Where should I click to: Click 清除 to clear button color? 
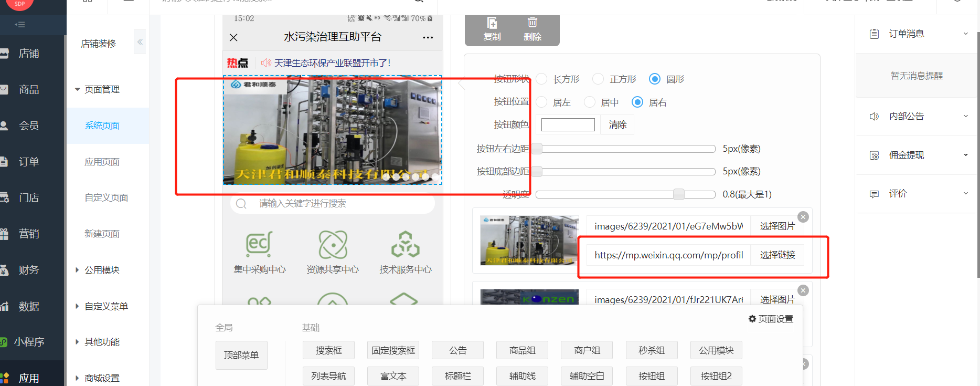click(617, 124)
